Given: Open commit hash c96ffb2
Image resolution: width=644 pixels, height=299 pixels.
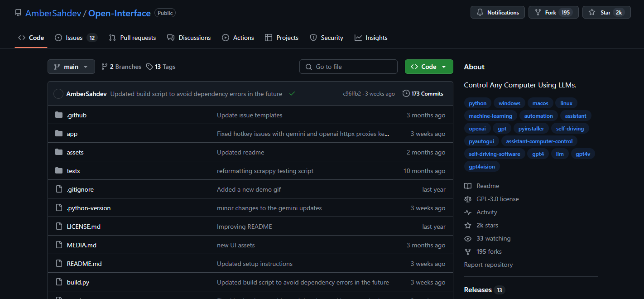Looking at the screenshot, I should 352,94.
